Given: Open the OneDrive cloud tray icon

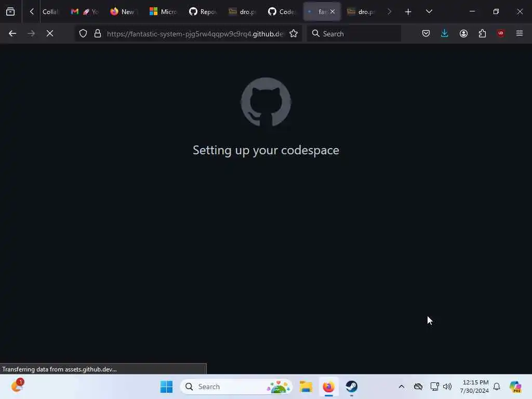Looking at the screenshot, I should (418, 387).
